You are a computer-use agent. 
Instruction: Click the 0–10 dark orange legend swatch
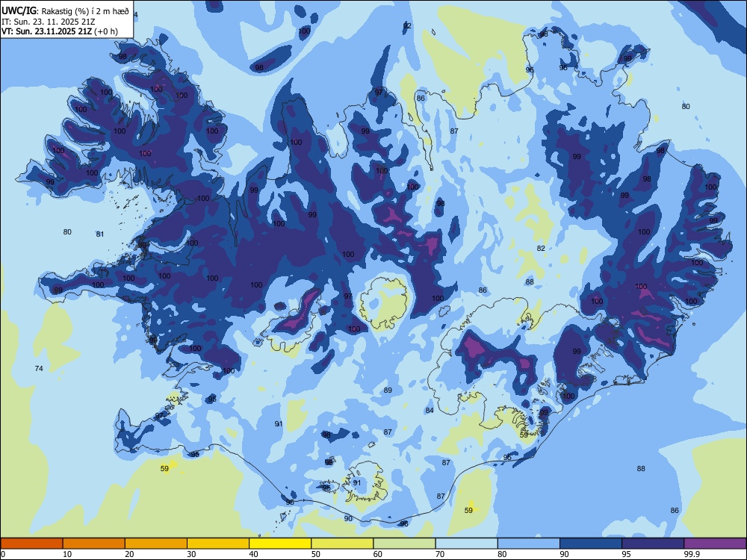31,544
